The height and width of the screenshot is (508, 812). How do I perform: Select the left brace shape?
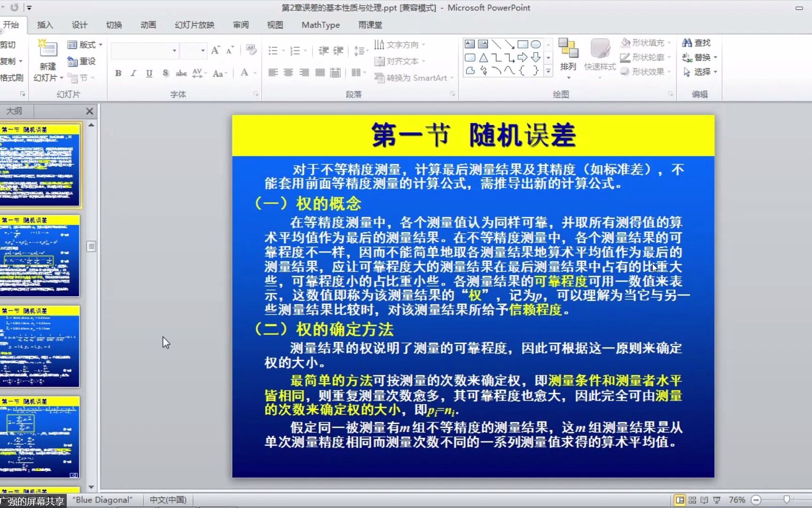523,71
